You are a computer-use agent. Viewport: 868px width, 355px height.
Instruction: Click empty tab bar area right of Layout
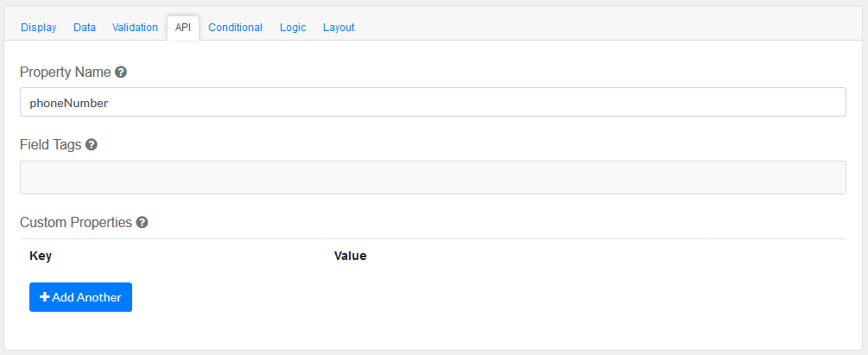[605, 28]
